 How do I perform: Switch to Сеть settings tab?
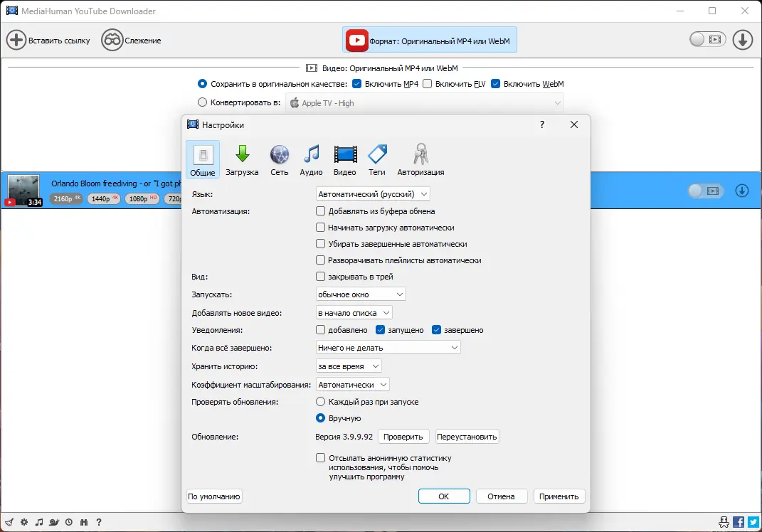[x=280, y=159]
